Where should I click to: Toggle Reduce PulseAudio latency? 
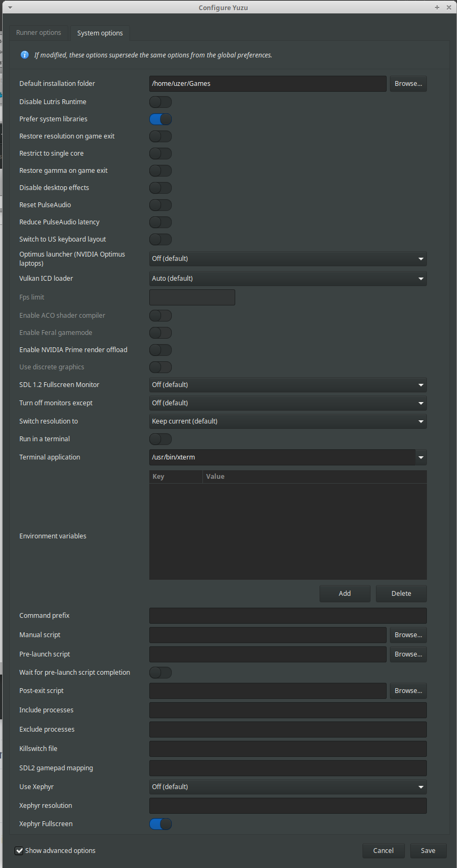click(x=161, y=222)
